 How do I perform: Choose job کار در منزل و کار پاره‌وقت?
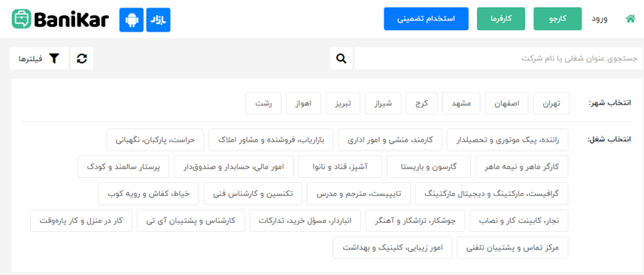(81, 221)
